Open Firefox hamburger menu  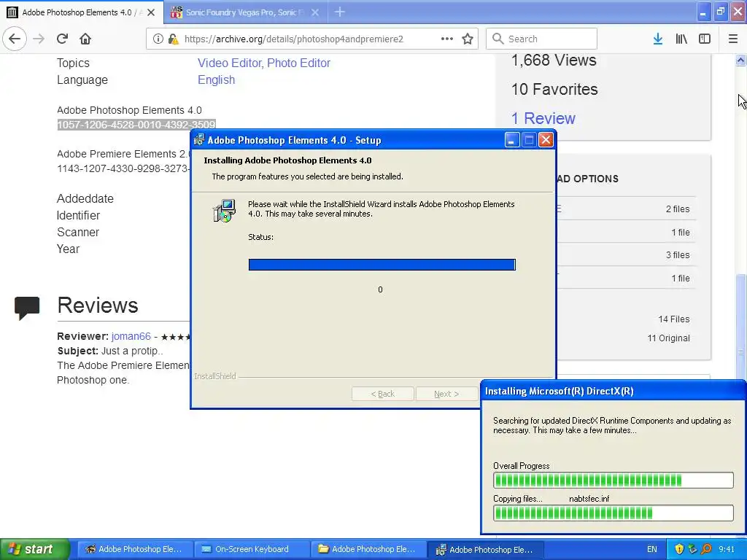tap(733, 39)
